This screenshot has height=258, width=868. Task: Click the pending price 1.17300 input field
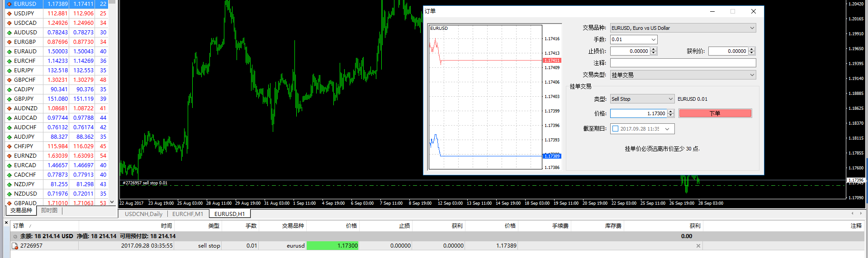point(639,113)
